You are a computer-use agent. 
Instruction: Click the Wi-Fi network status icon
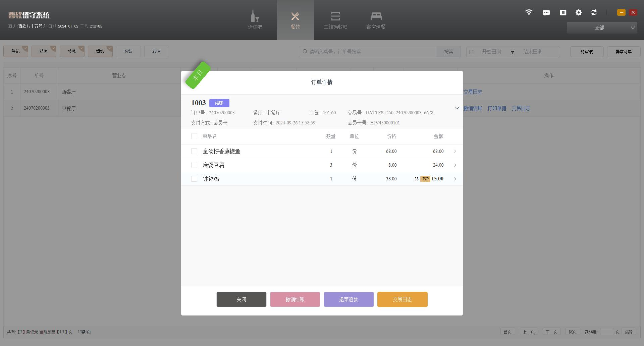[529, 12]
